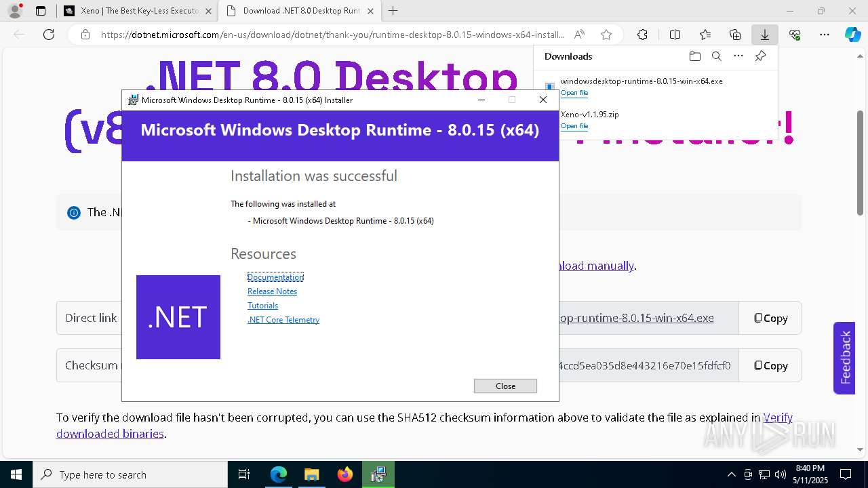
Task: Click the direct link URL text
Action: pyautogui.click(x=637, y=318)
